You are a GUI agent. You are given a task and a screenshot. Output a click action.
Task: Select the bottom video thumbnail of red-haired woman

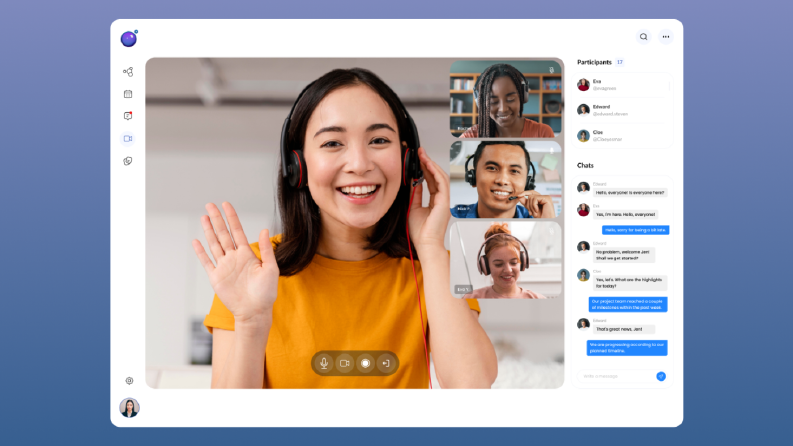pyautogui.click(x=506, y=259)
